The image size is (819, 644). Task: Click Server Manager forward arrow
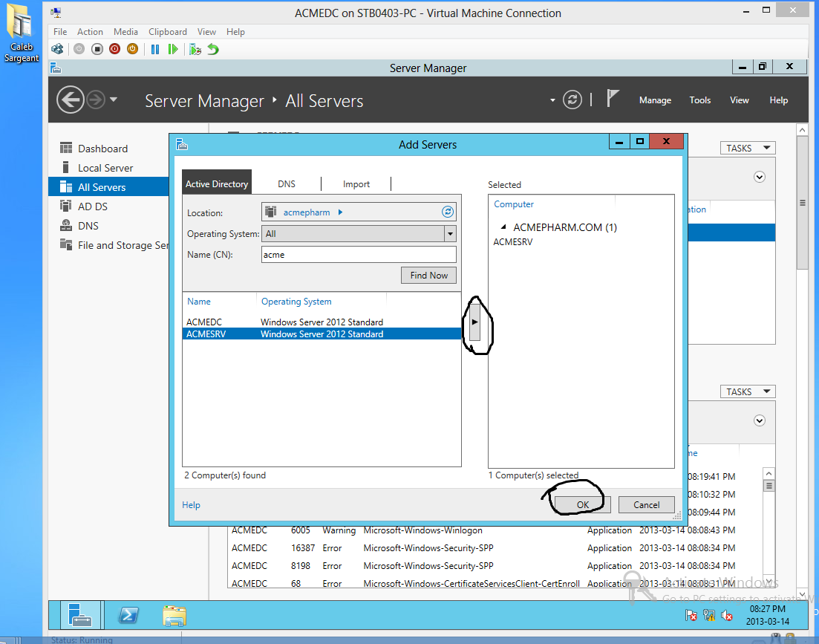pyautogui.click(x=96, y=100)
